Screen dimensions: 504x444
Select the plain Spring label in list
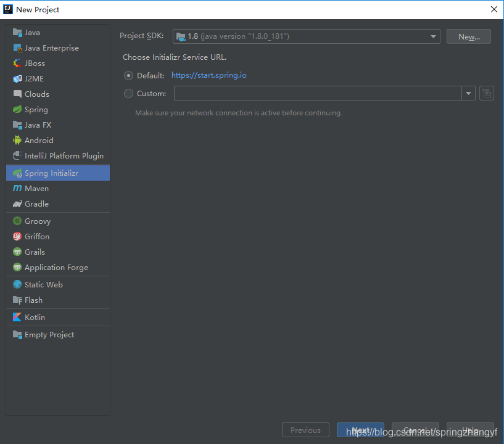point(36,110)
